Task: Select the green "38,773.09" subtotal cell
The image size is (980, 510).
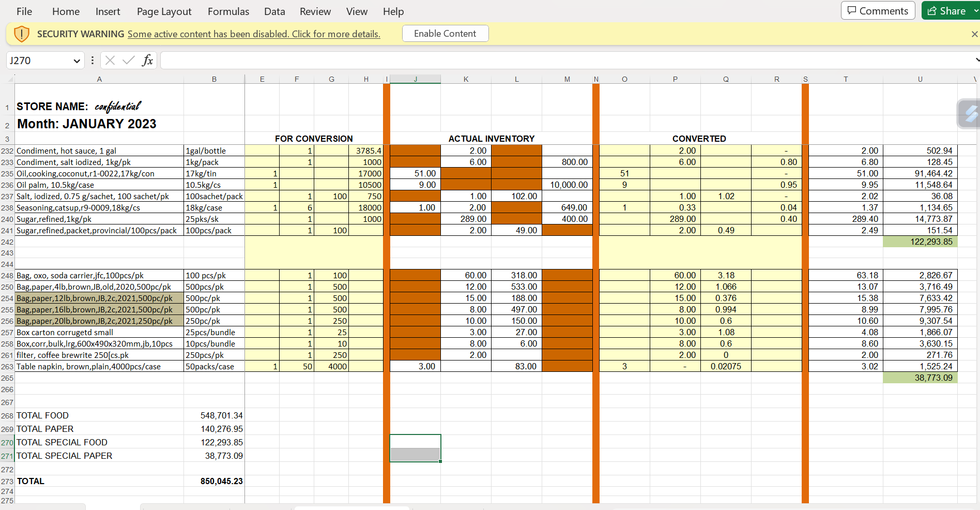Action: [x=920, y=378]
